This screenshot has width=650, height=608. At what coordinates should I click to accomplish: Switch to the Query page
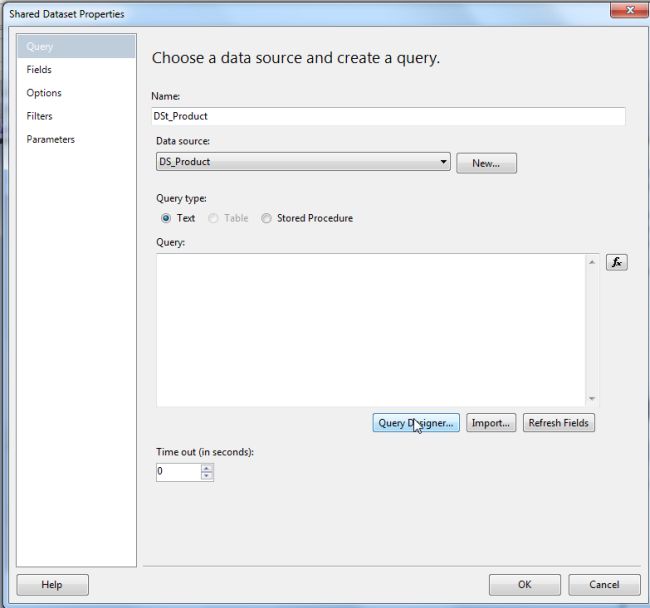pyautogui.click(x=76, y=46)
